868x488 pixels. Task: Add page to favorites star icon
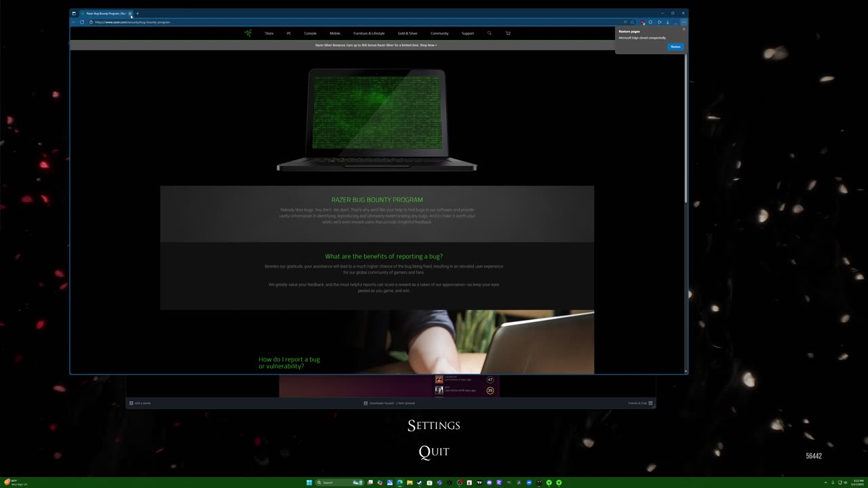[633, 22]
